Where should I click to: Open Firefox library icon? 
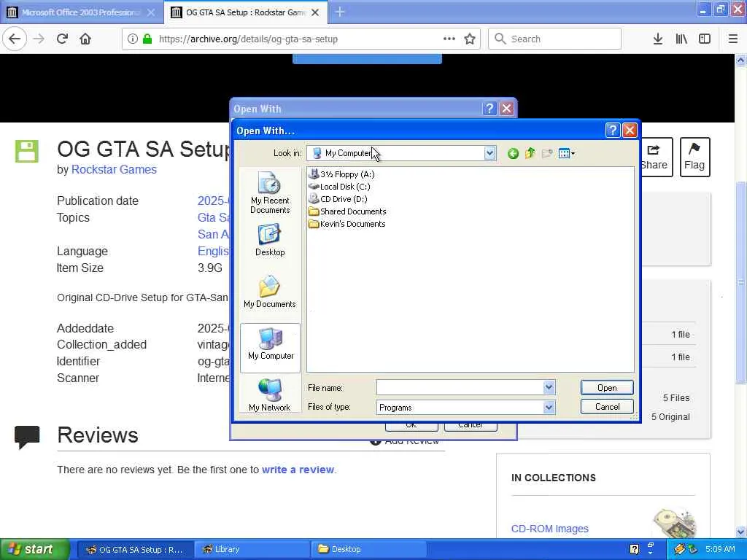[681, 39]
